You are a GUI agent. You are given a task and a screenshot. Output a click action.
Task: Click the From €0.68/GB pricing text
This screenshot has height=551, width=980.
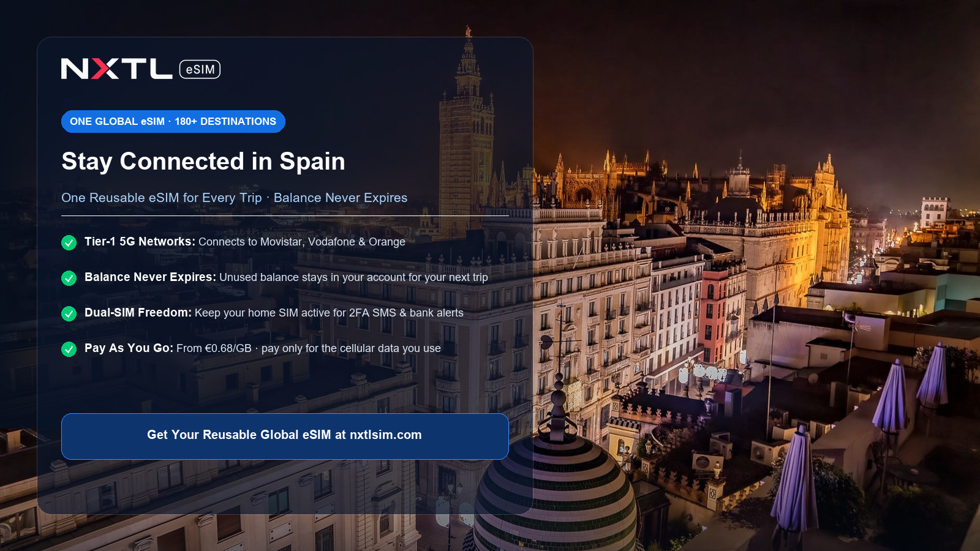(309, 348)
